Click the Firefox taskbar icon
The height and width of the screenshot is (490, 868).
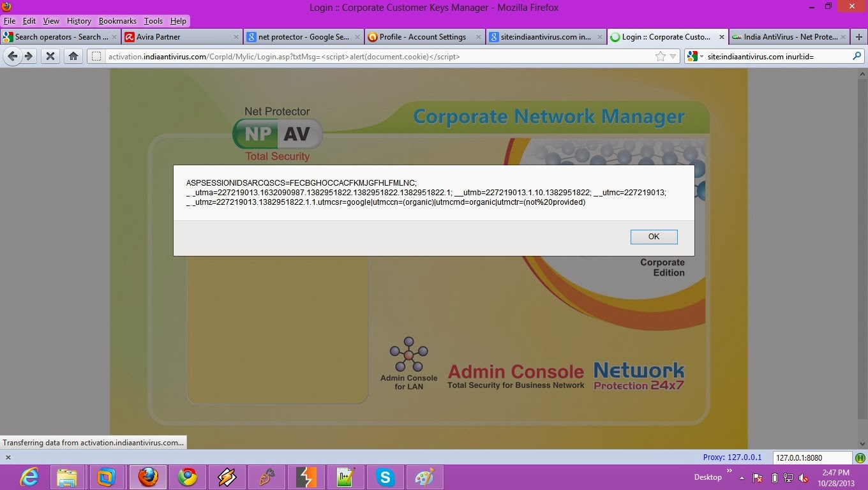(x=148, y=477)
